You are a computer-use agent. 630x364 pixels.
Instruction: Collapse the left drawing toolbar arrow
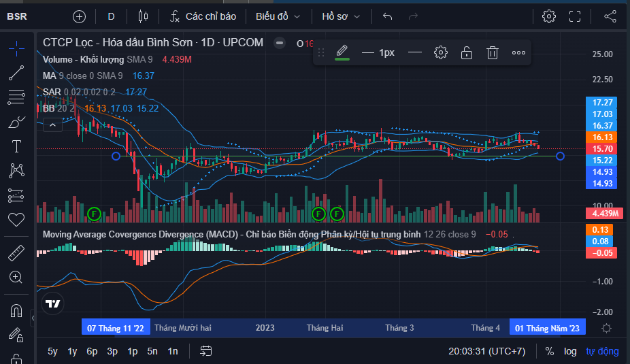coord(33,318)
